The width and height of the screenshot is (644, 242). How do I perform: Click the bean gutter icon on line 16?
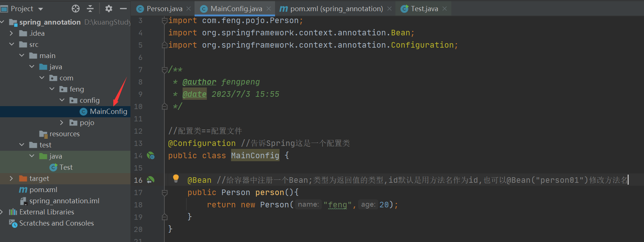(x=151, y=180)
